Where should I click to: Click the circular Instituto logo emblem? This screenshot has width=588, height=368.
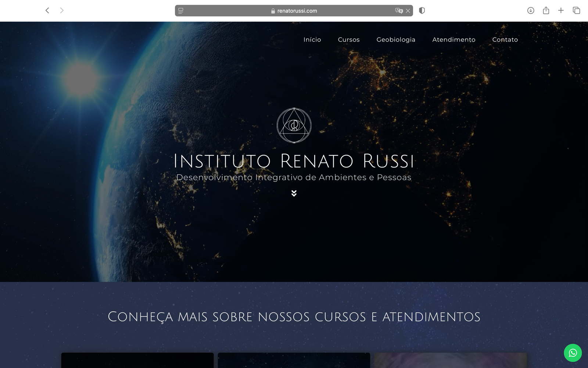(x=294, y=125)
